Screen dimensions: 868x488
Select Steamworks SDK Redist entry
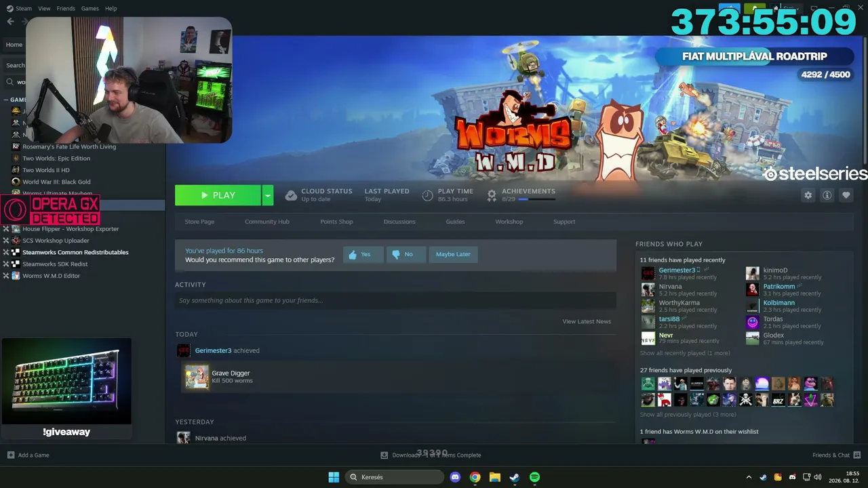tap(55, 264)
